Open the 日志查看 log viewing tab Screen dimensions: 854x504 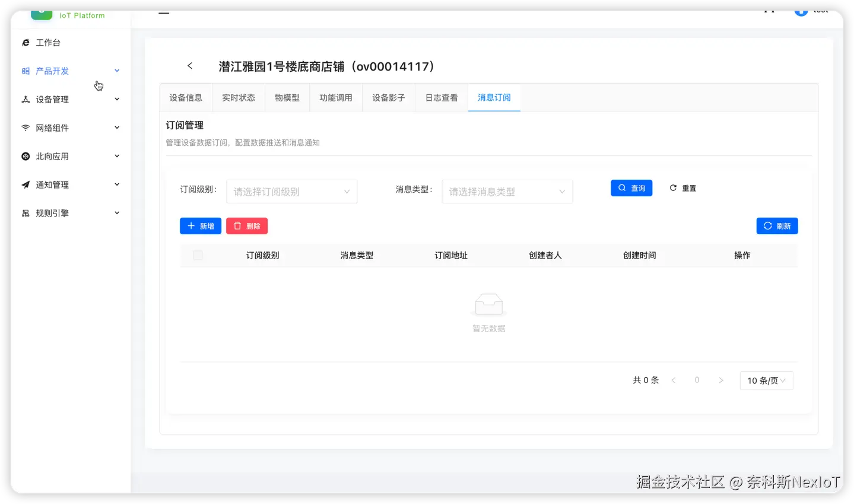441,98
